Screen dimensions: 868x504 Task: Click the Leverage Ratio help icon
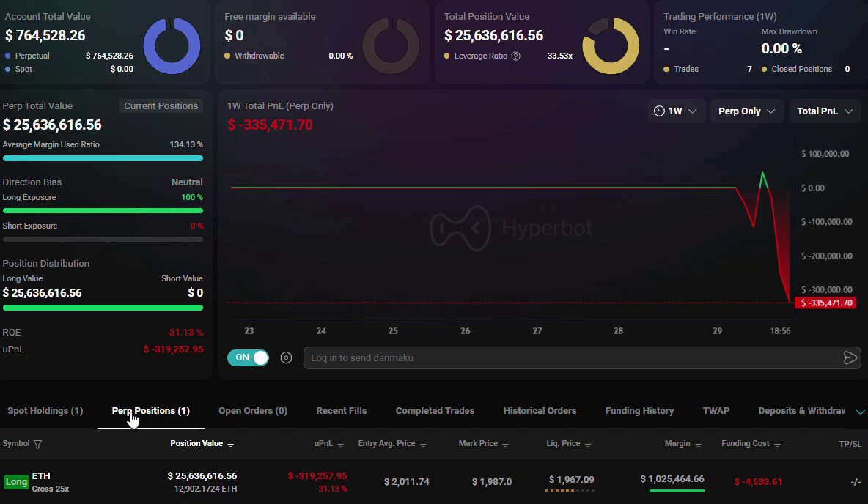(x=515, y=56)
